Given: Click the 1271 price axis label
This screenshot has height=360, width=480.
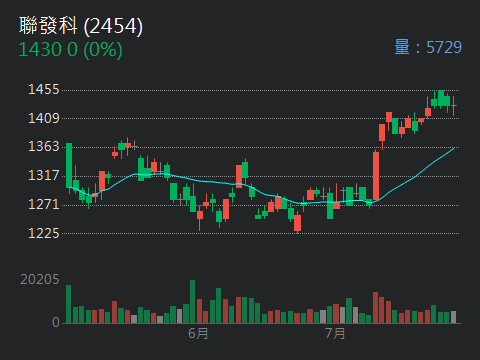Looking at the screenshot, I should tap(44, 204).
